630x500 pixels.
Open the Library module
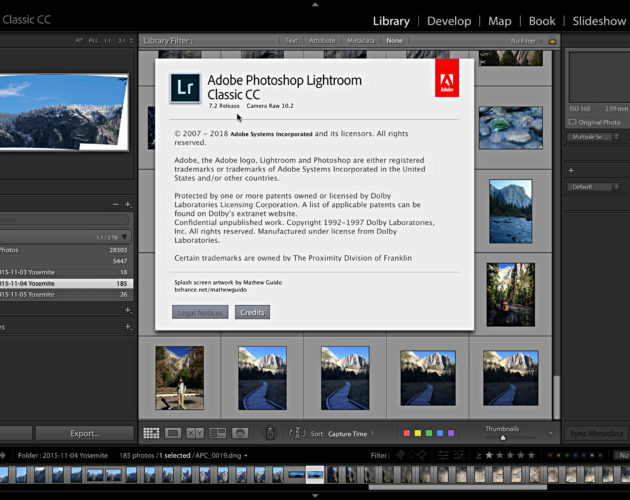coord(391,21)
